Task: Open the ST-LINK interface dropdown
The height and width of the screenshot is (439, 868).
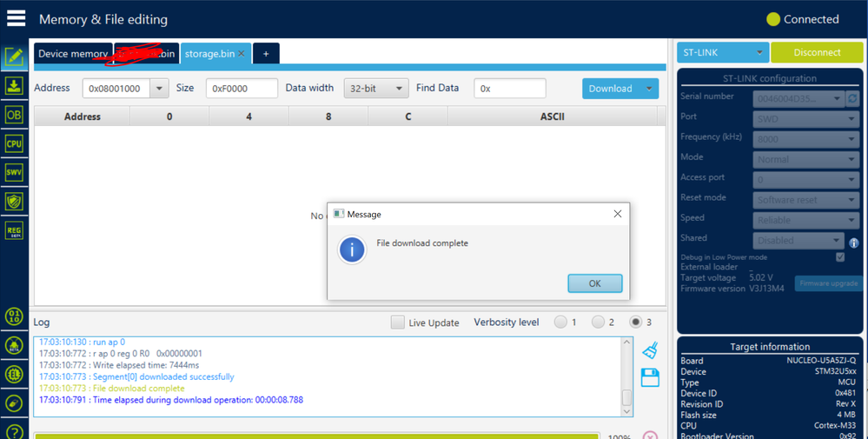Action: click(722, 52)
